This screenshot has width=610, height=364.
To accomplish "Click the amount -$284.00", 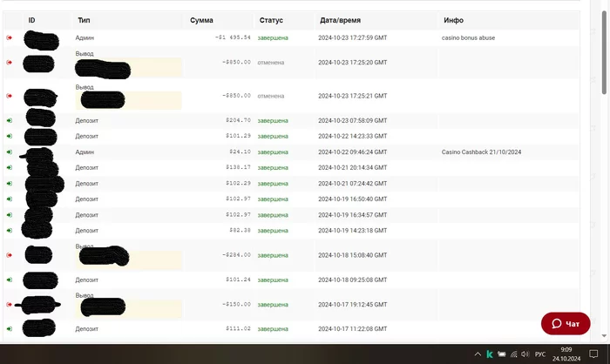I will click(236, 255).
